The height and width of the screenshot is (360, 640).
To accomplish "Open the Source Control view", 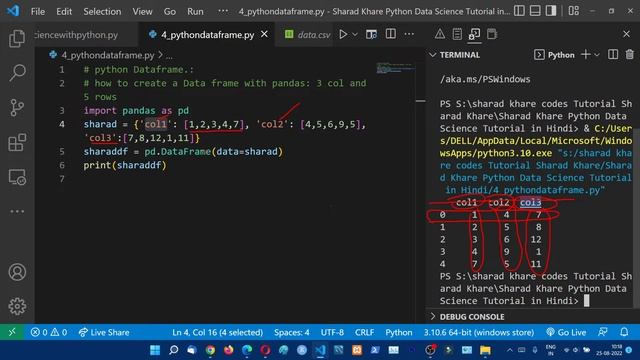I will (17, 108).
